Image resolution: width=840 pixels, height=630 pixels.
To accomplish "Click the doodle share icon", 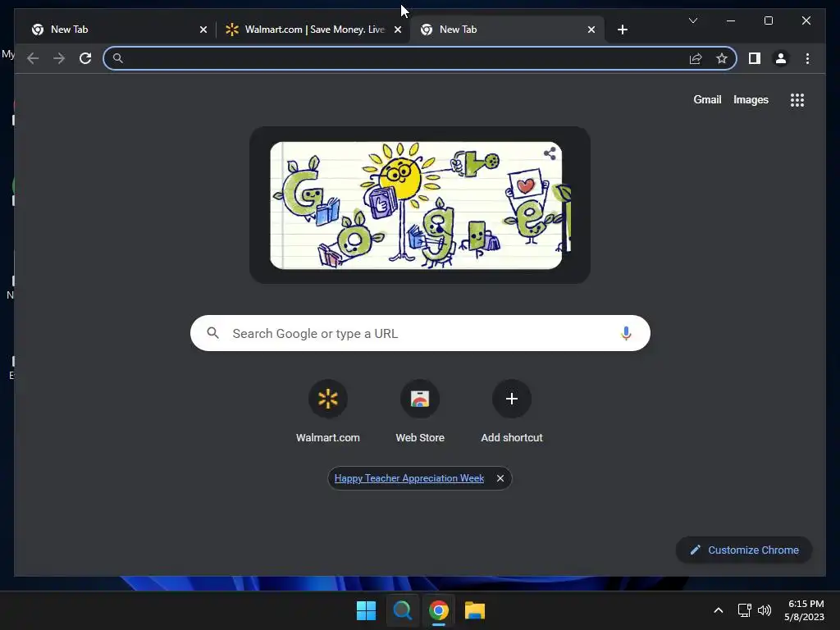I will coord(550,153).
